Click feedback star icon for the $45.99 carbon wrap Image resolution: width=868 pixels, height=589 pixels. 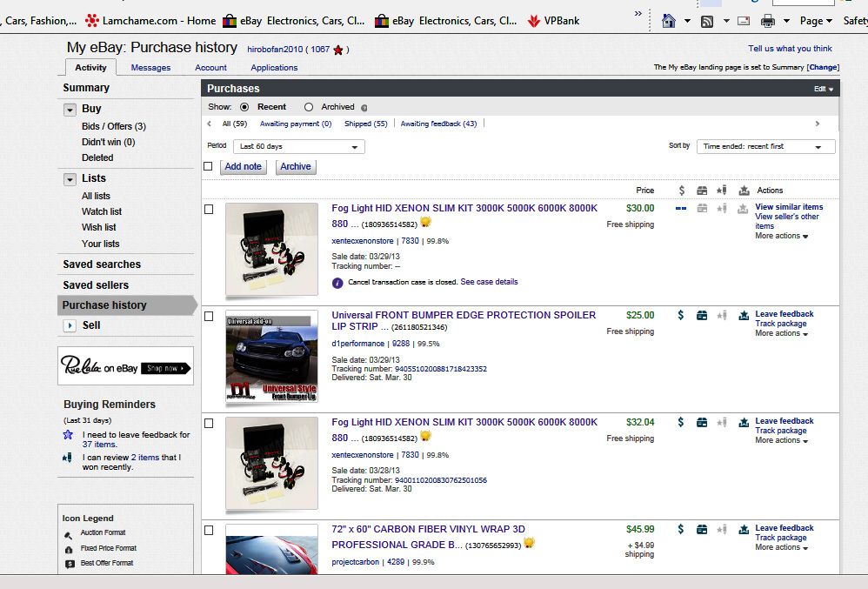(x=722, y=529)
